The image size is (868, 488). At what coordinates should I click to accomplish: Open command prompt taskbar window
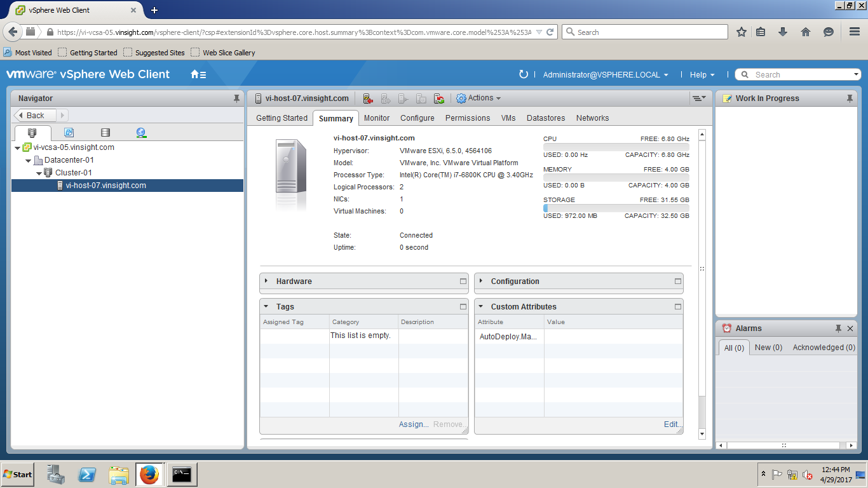182,474
